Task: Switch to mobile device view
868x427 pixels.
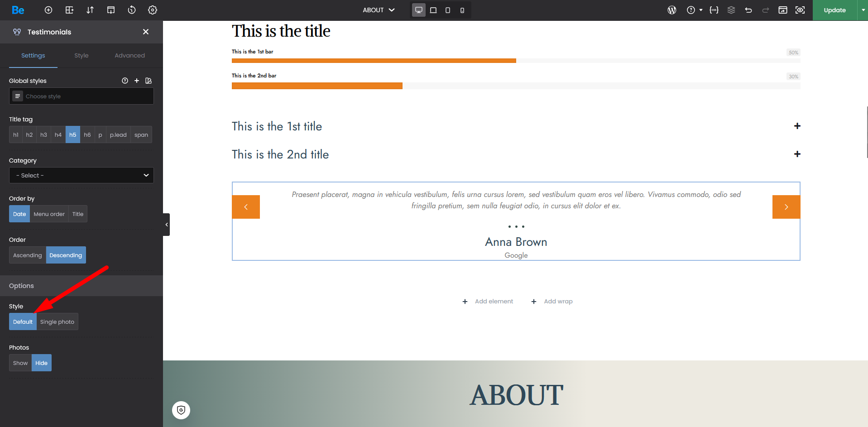Action: 462,10
